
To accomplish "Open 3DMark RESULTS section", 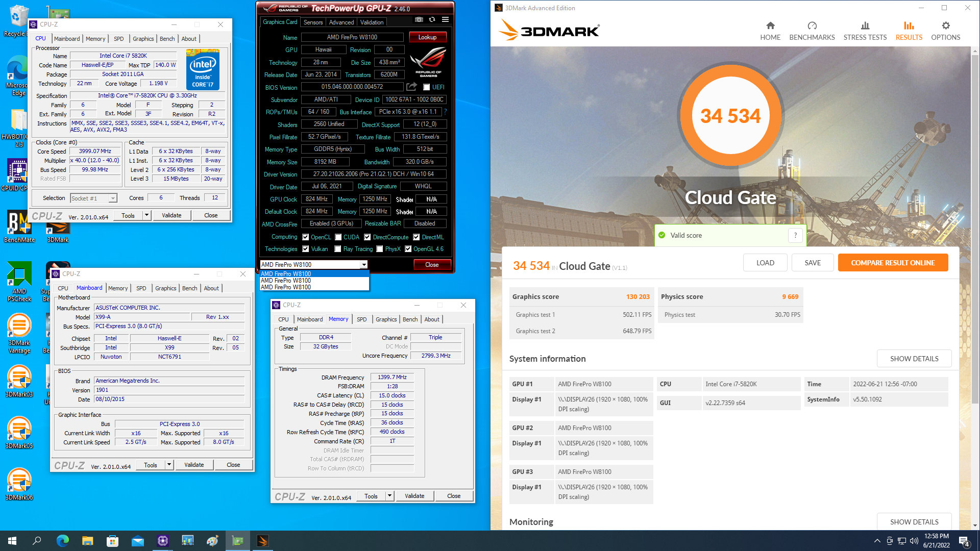I will (x=909, y=31).
